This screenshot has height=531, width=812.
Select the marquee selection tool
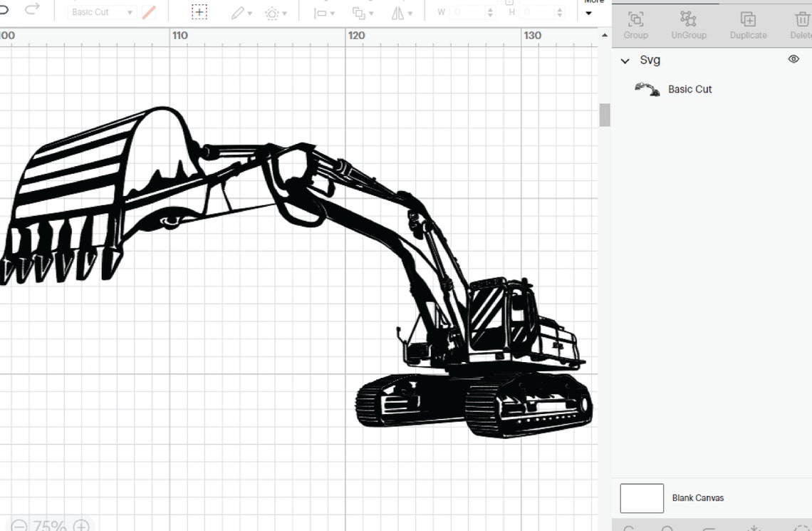coord(199,11)
